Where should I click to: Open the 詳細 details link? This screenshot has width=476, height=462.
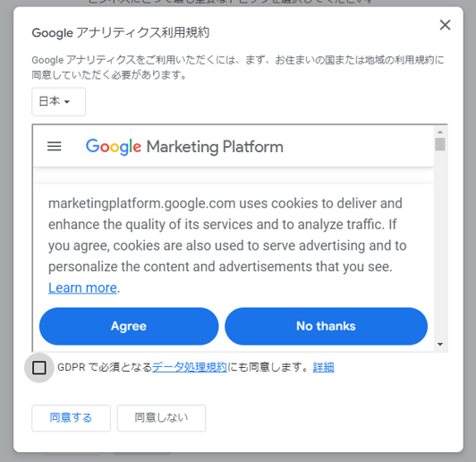(x=324, y=367)
